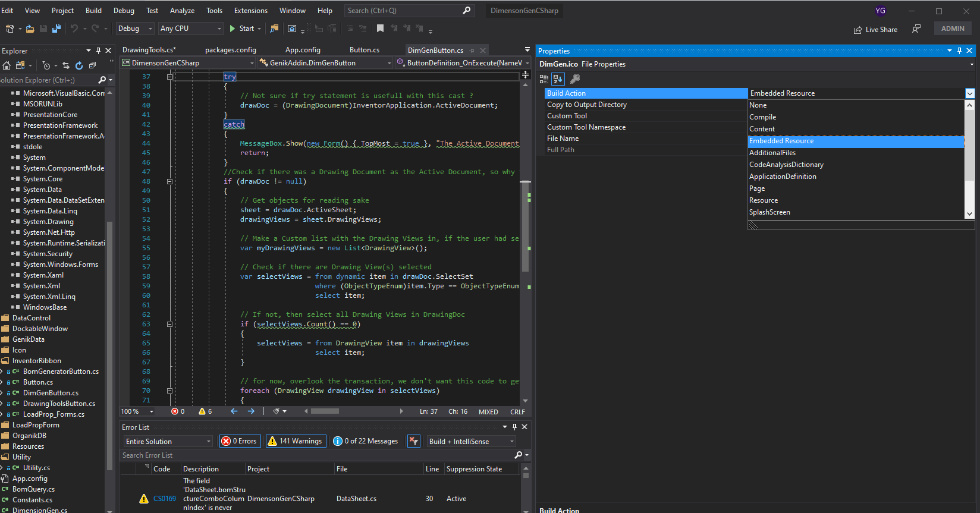The width and height of the screenshot is (980, 513).
Task: Click the editor horizontal scrollbar thumb
Action: click(x=325, y=411)
